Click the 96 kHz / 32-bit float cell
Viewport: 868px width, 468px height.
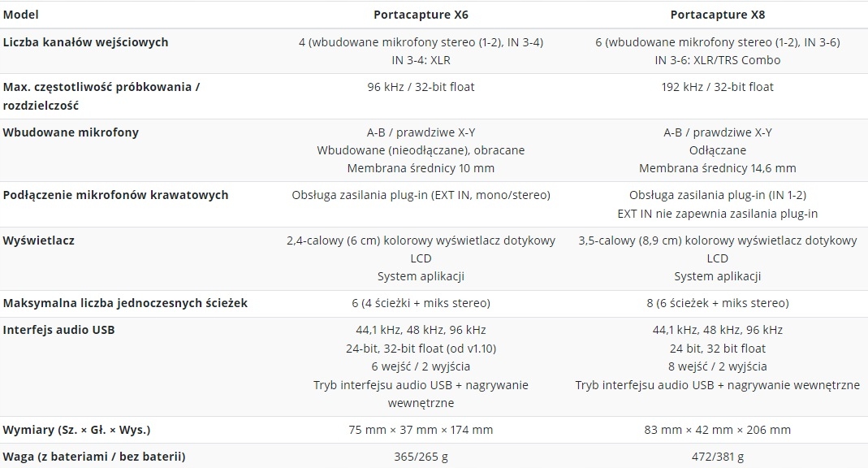click(x=421, y=87)
